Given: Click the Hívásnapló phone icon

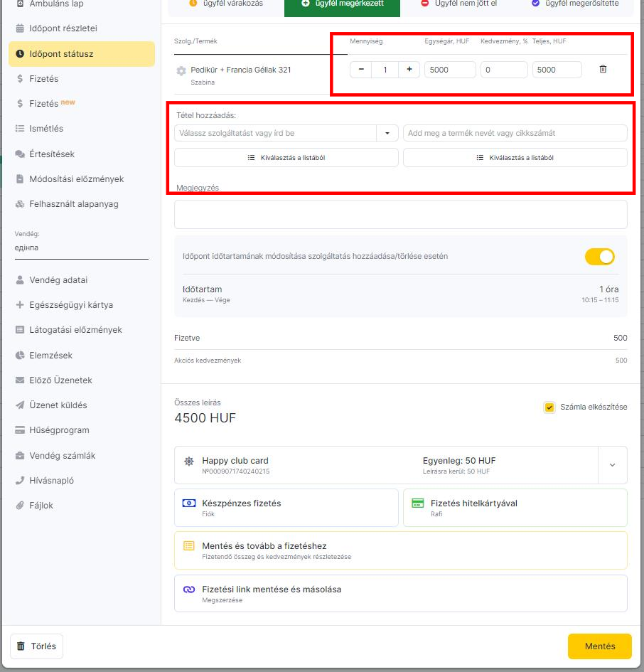Looking at the screenshot, I should (x=20, y=481).
